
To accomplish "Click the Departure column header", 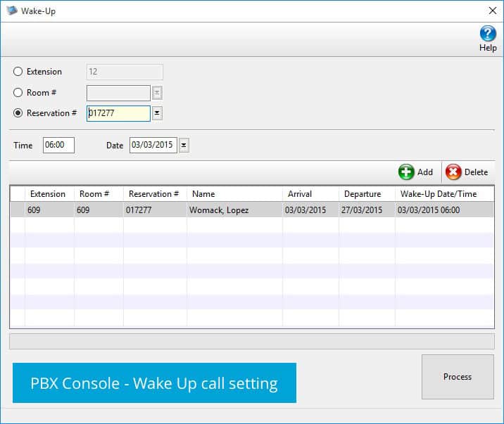I will [363, 194].
